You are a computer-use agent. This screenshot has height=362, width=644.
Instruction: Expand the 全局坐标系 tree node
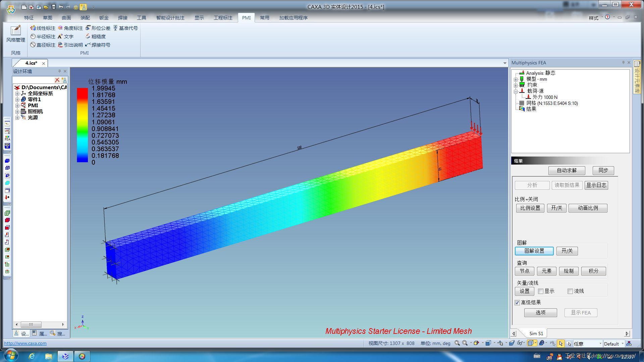click(17, 94)
